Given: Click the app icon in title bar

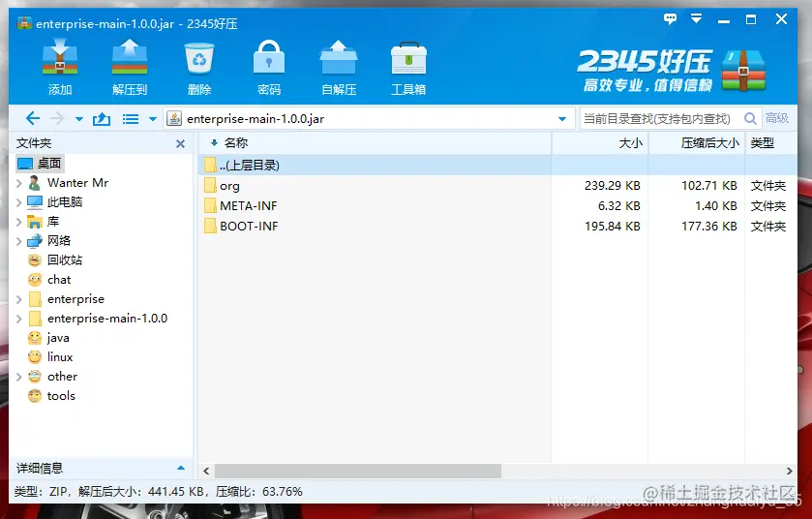Looking at the screenshot, I should pos(24,23).
